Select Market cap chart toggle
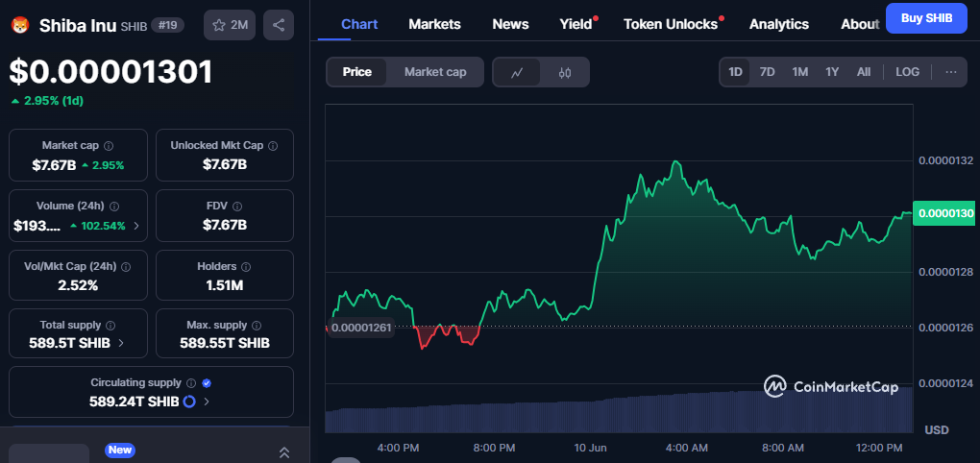Screen dimensions: 980x463 (435, 72)
